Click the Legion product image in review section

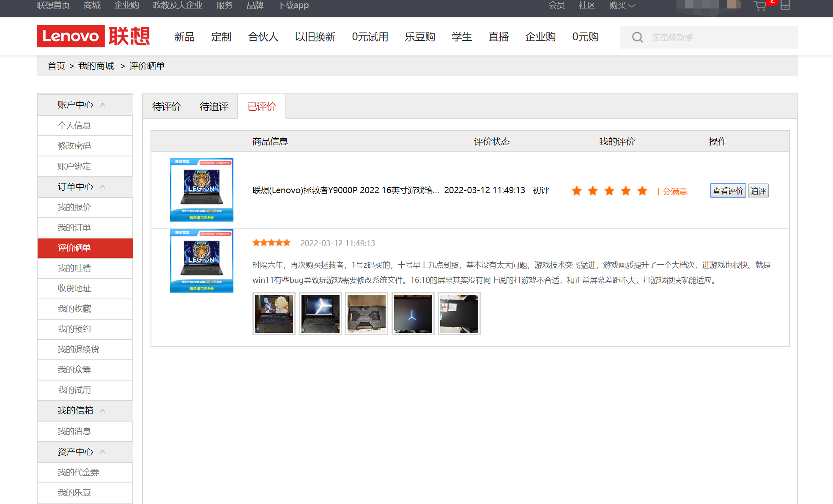[x=202, y=261]
